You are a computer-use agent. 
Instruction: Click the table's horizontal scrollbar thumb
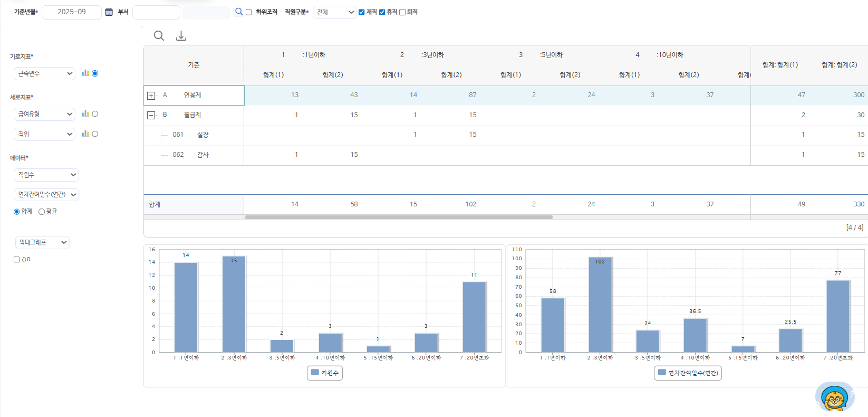399,217
